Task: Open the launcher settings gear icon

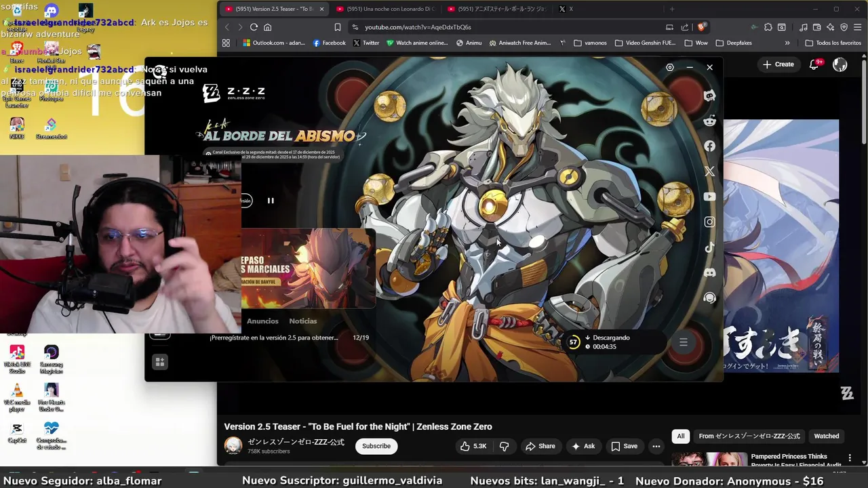Action: 670,67
